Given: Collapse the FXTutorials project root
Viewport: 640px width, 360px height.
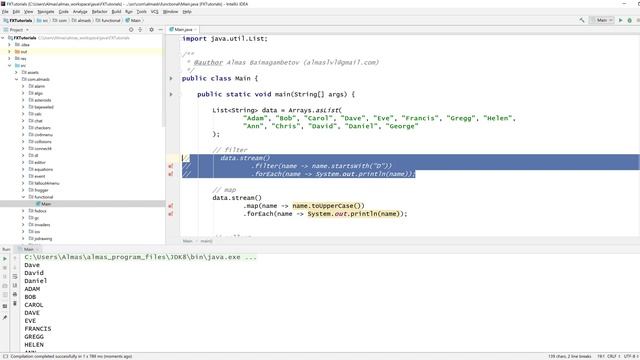Looking at the screenshot, I should (x=3, y=38).
